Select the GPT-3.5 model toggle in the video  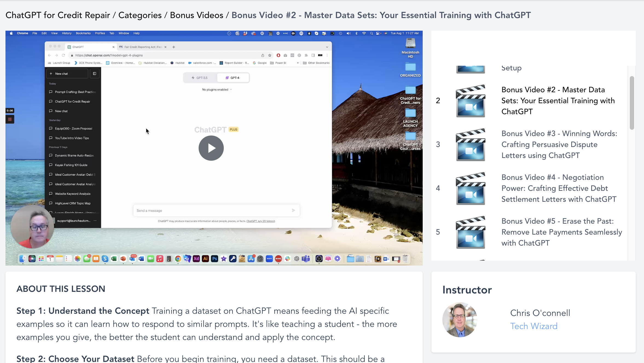(200, 78)
